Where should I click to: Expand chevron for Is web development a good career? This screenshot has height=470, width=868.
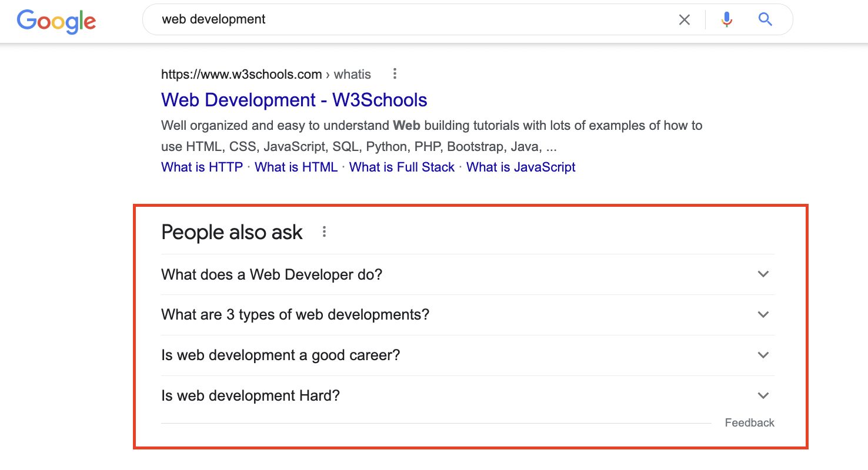pyautogui.click(x=763, y=355)
